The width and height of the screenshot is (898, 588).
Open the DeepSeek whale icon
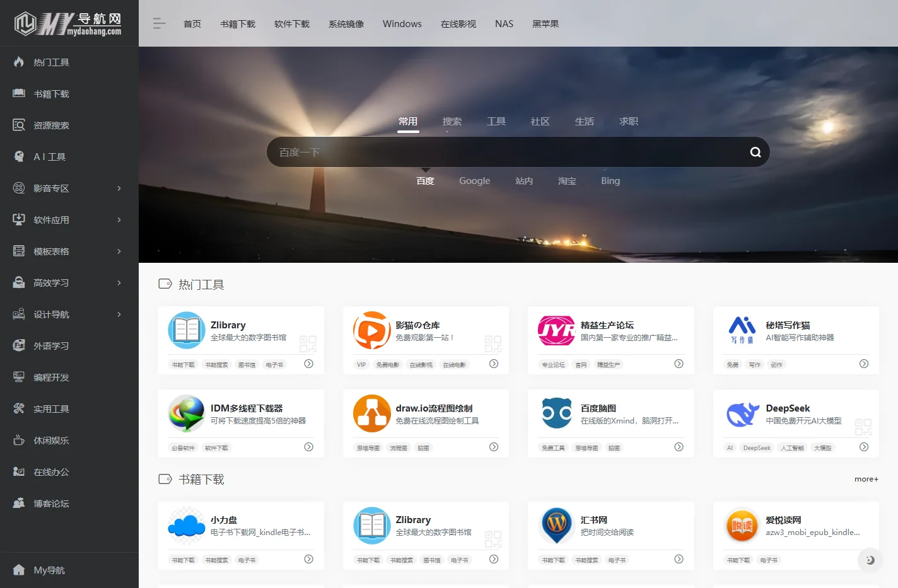742,413
